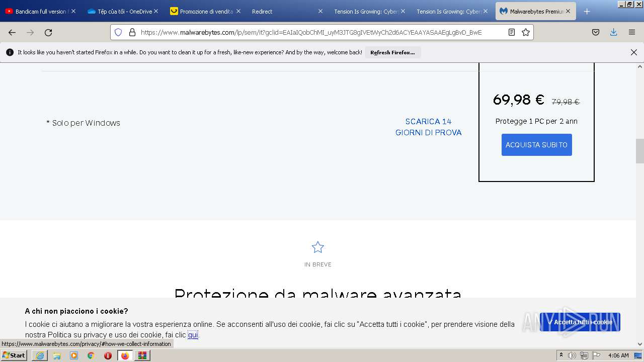Screen dimensions: 644x362
Task: Open the volume speaker tray icon
Action: coord(572,355)
